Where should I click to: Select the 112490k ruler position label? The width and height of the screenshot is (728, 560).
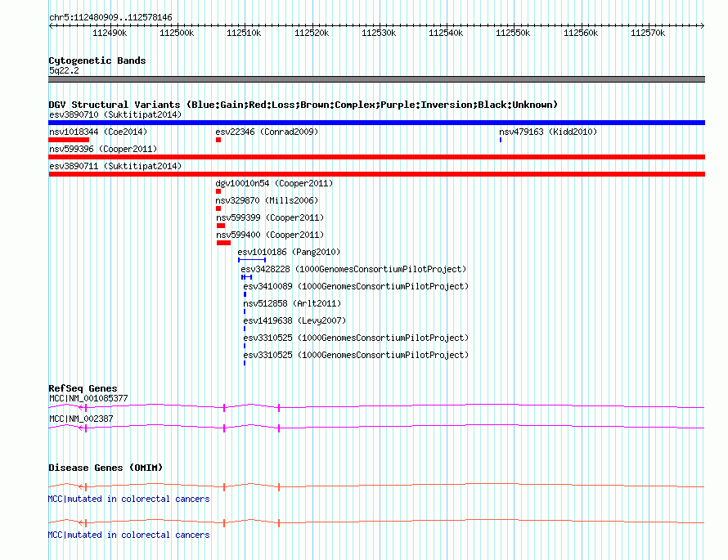click(110, 33)
